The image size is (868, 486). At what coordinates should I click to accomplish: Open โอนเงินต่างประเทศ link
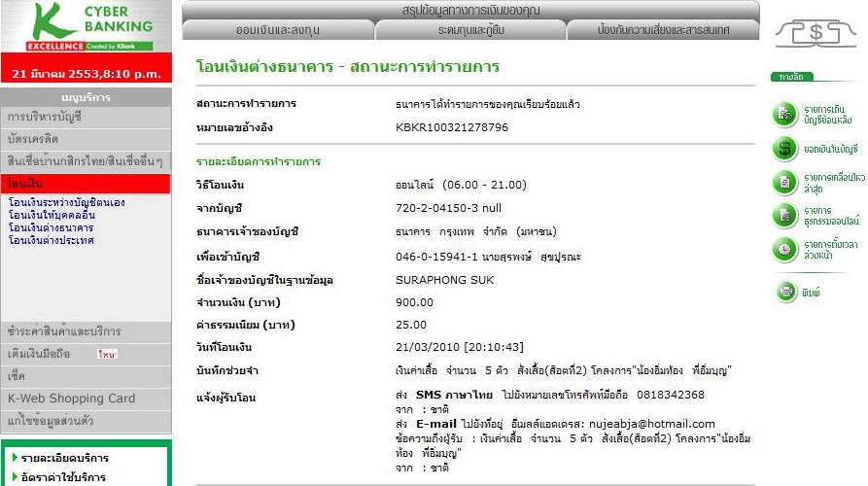pyautogui.click(x=51, y=240)
